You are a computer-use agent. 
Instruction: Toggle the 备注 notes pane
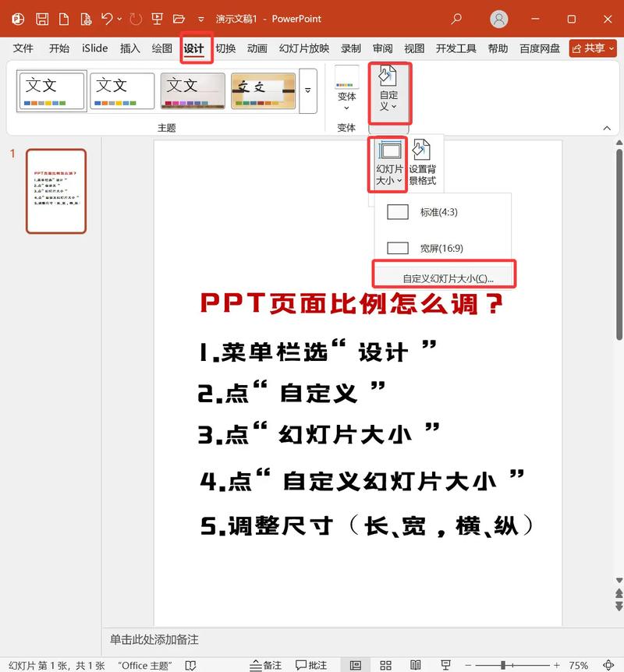266,665
